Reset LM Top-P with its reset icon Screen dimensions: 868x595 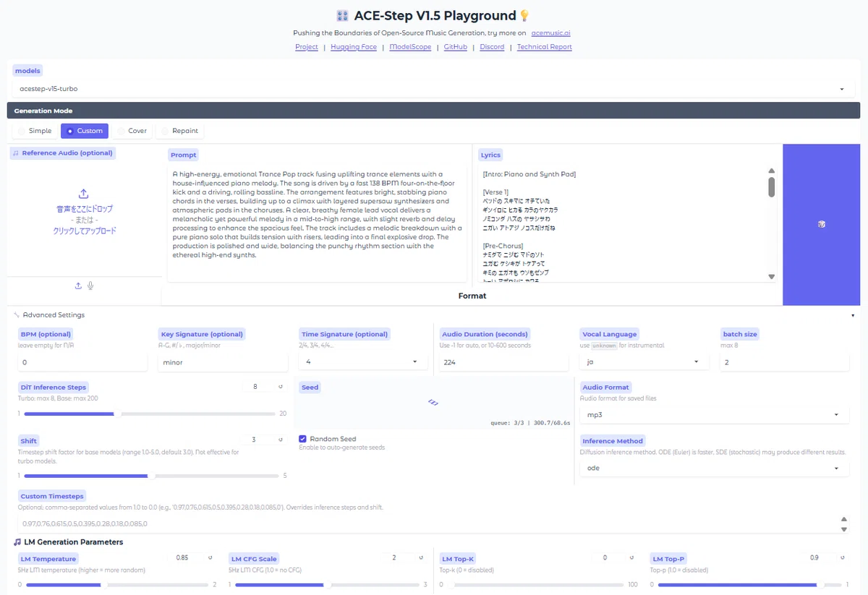(843, 557)
